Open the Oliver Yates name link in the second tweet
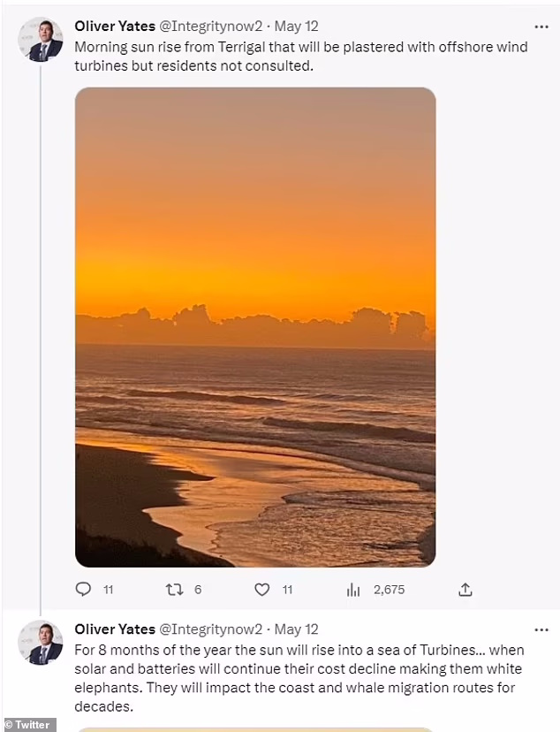The width and height of the screenshot is (560, 732). 115,629
